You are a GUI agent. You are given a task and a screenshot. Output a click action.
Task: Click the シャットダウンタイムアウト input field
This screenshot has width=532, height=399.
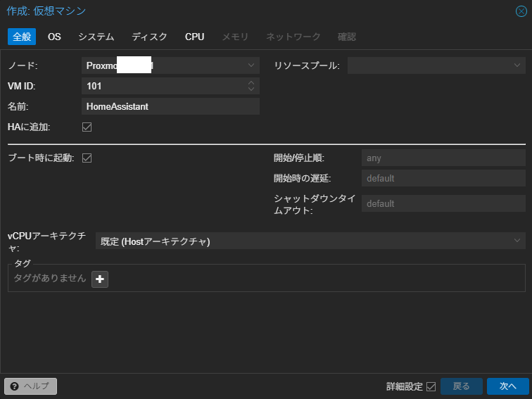coord(443,203)
